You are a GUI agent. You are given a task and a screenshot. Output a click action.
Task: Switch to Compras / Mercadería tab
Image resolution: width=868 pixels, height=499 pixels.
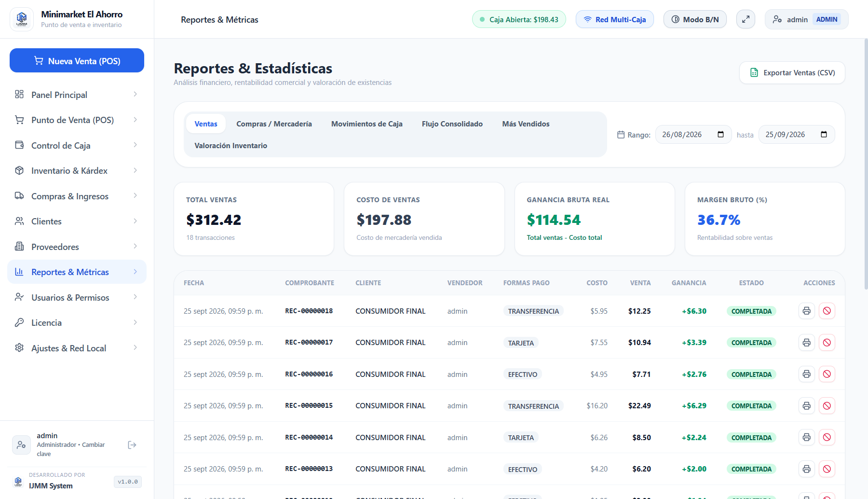274,124
